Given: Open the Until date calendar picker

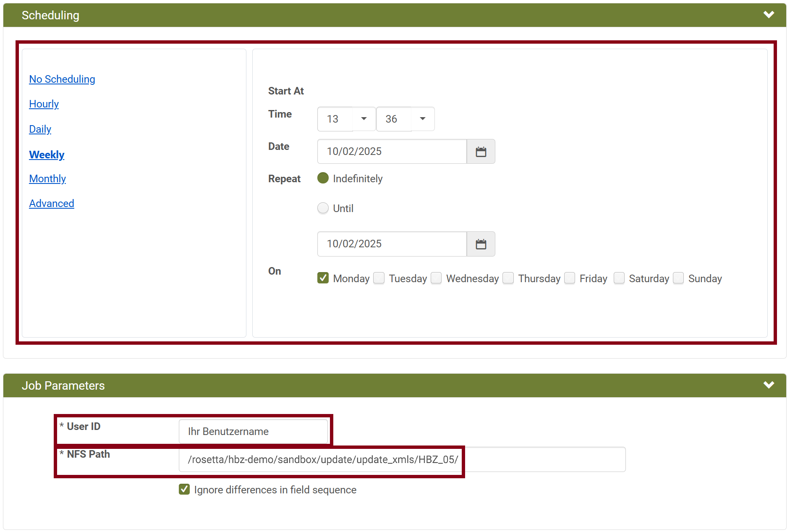Looking at the screenshot, I should 481,244.
